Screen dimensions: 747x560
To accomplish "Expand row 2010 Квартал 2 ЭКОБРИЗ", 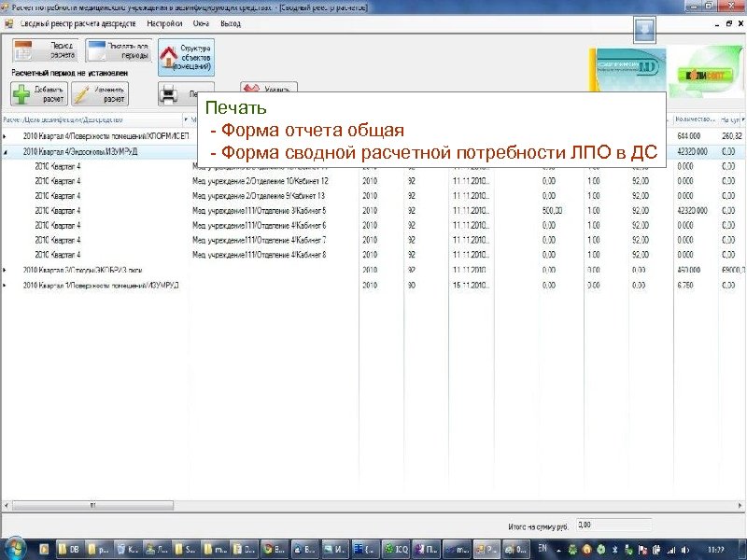I will pyautogui.click(x=5, y=270).
